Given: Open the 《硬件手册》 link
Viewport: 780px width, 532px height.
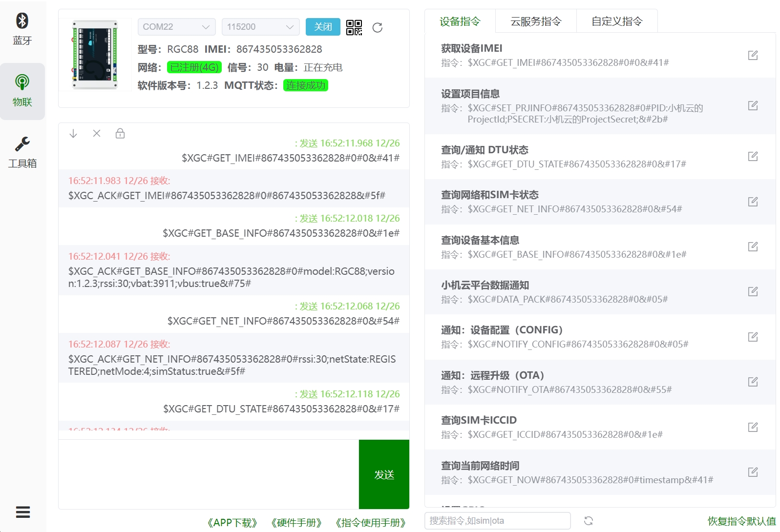Looking at the screenshot, I should 296,523.
